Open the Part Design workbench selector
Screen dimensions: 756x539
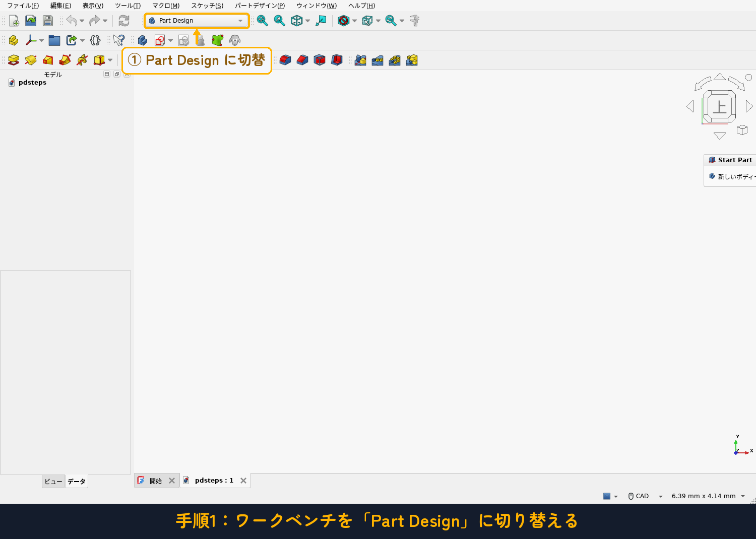pos(197,21)
